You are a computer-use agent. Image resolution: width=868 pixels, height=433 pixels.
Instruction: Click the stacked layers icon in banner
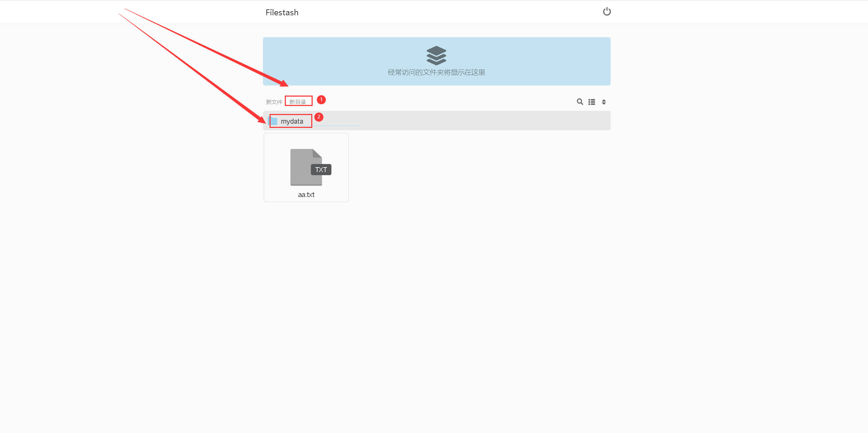click(436, 55)
